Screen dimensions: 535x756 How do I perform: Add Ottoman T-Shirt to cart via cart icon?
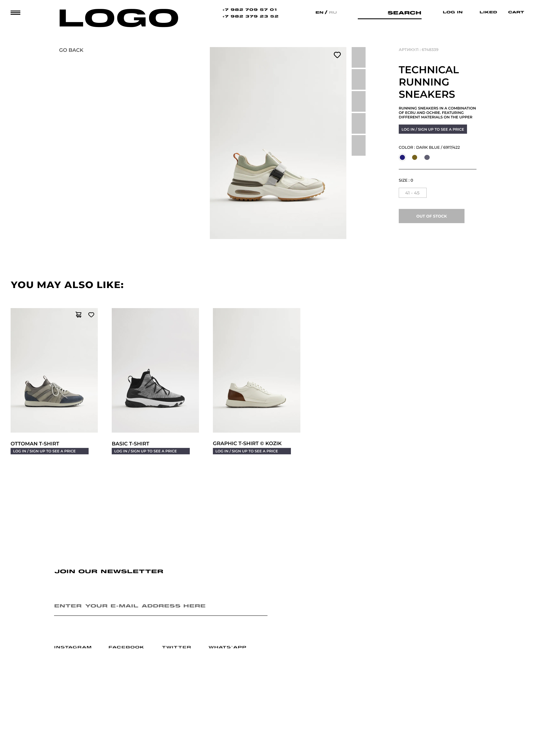(78, 315)
